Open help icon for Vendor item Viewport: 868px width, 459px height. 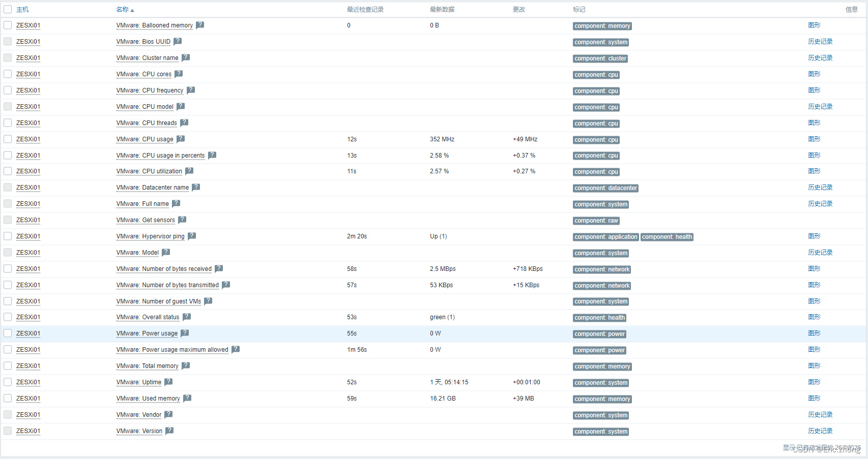168,414
